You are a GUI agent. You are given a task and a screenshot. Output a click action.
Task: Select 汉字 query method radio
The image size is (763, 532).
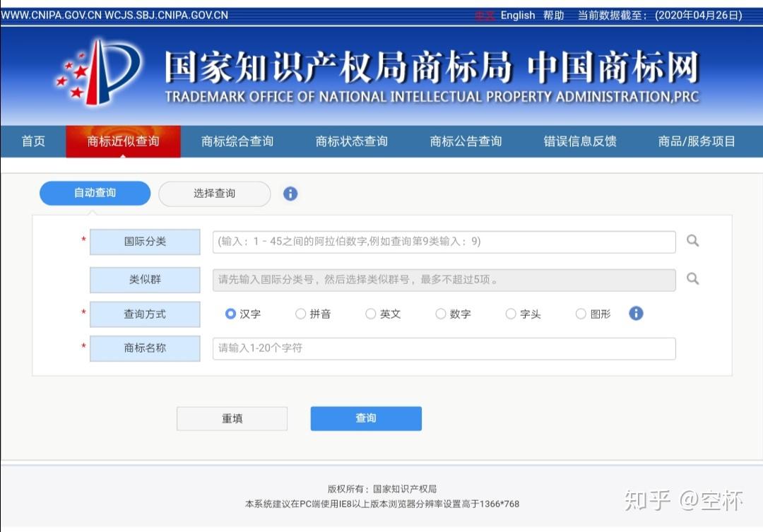point(230,314)
